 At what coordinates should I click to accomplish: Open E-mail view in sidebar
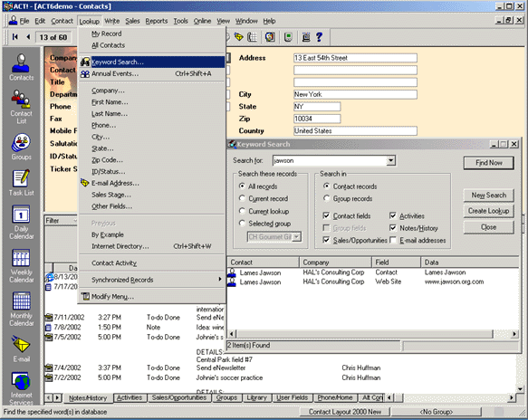(21, 348)
